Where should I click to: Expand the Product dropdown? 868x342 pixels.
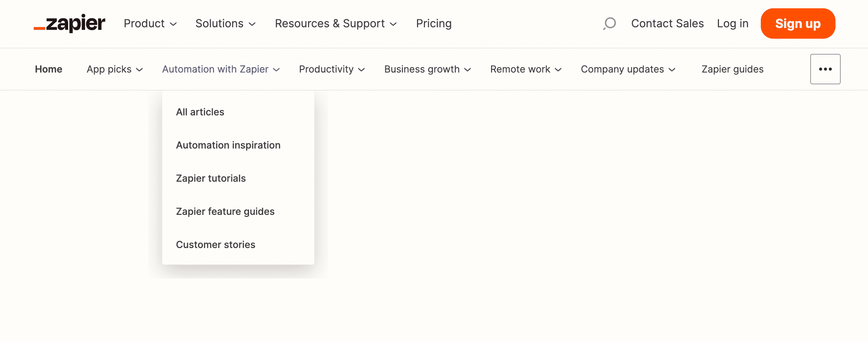click(150, 23)
